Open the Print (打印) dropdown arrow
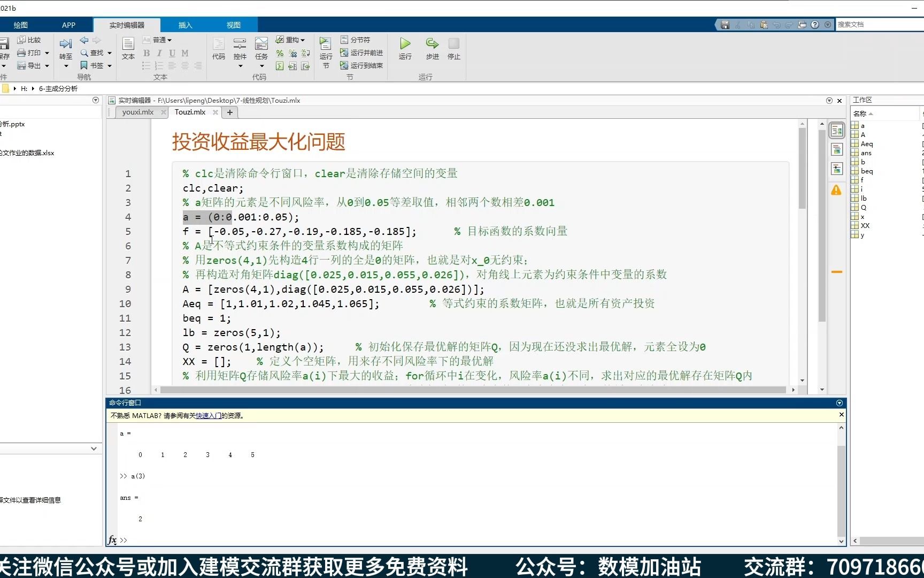The image size is (924, 578). coord(47,53)
